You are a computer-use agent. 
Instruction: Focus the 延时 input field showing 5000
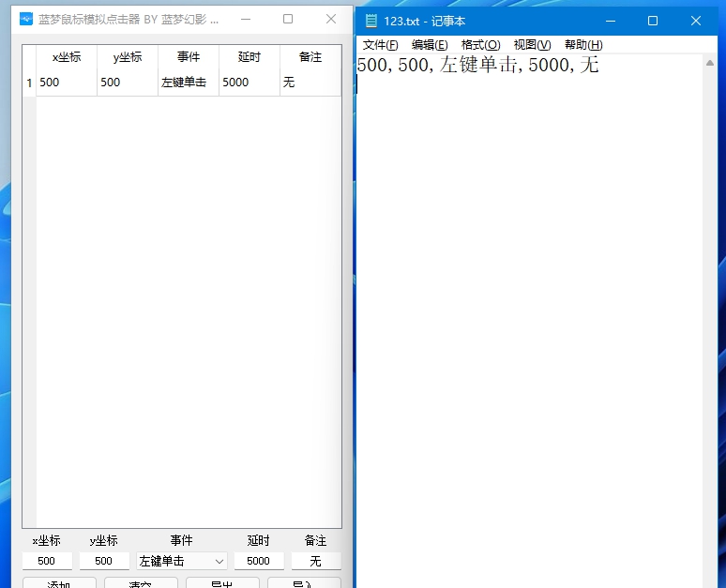point(259,561)
